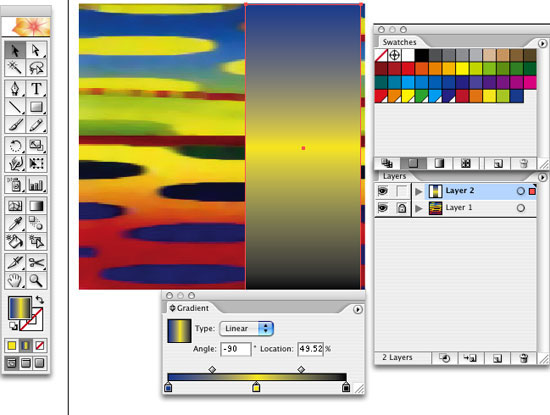Click Show Gradient Swatches button
This screenshot has height=415, width=550.
[x=440, y=163]
